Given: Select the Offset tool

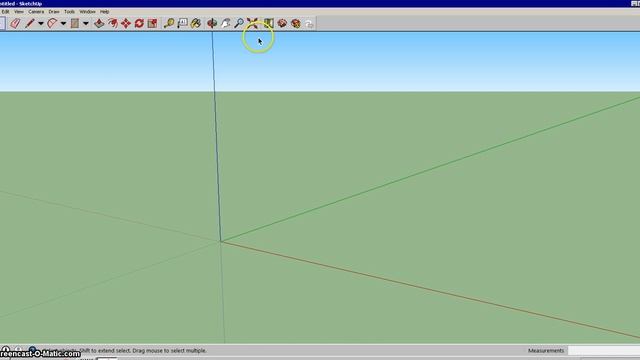Looking at the screenshot, I should click(x=113, y=23).
